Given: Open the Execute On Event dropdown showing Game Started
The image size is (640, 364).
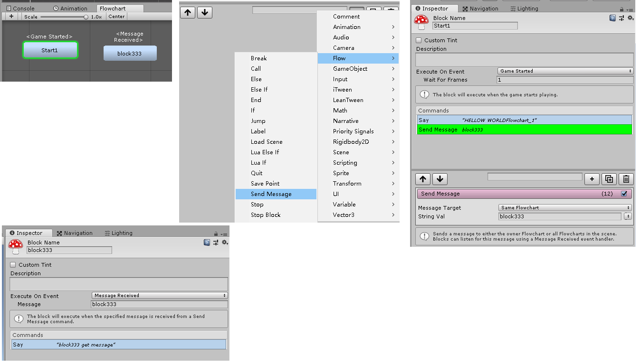Looking at the screenshot, I should pos(564,71).
